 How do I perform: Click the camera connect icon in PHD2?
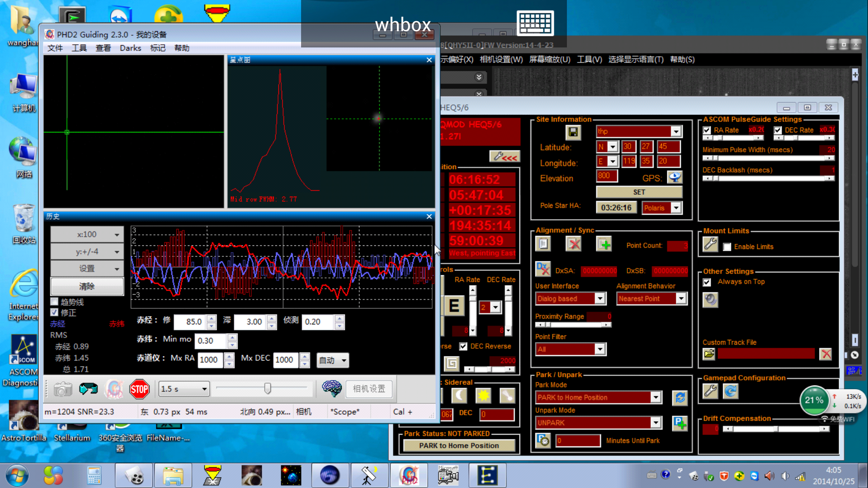click(x=63, y=389)
